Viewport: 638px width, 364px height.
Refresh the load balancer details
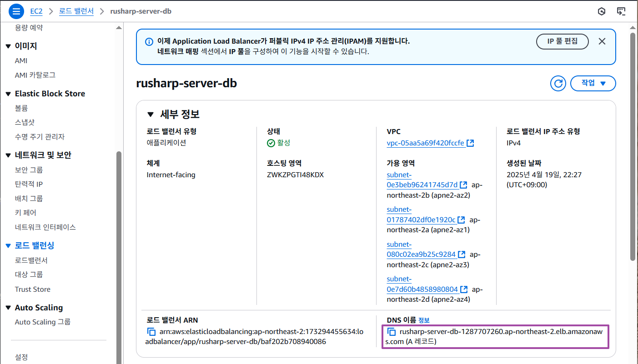pos(558,84)
